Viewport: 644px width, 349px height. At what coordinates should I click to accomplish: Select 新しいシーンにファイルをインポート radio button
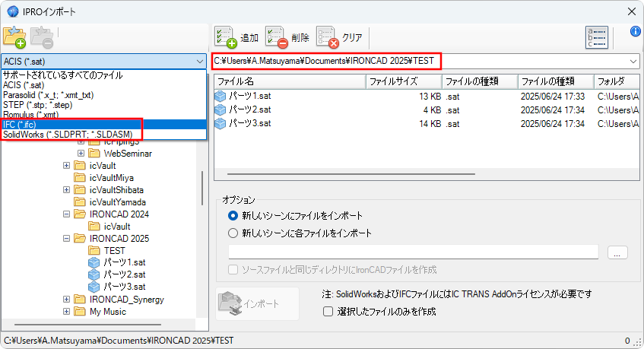233,216
